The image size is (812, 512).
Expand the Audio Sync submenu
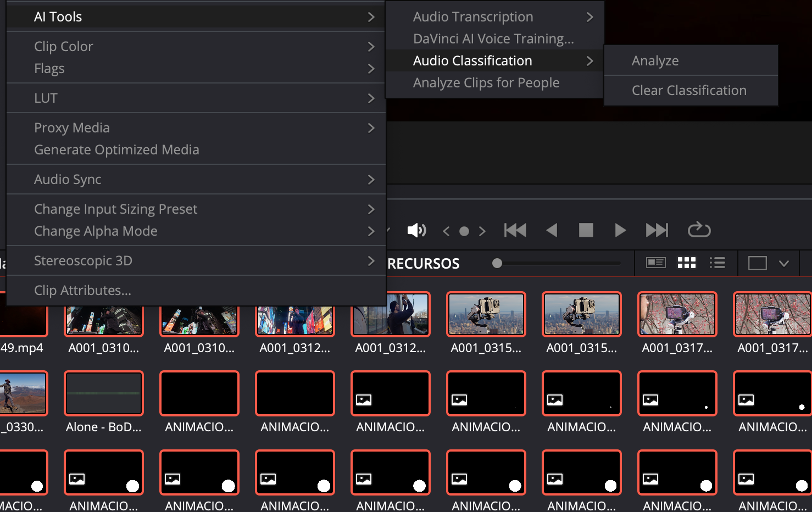point(196,180)
